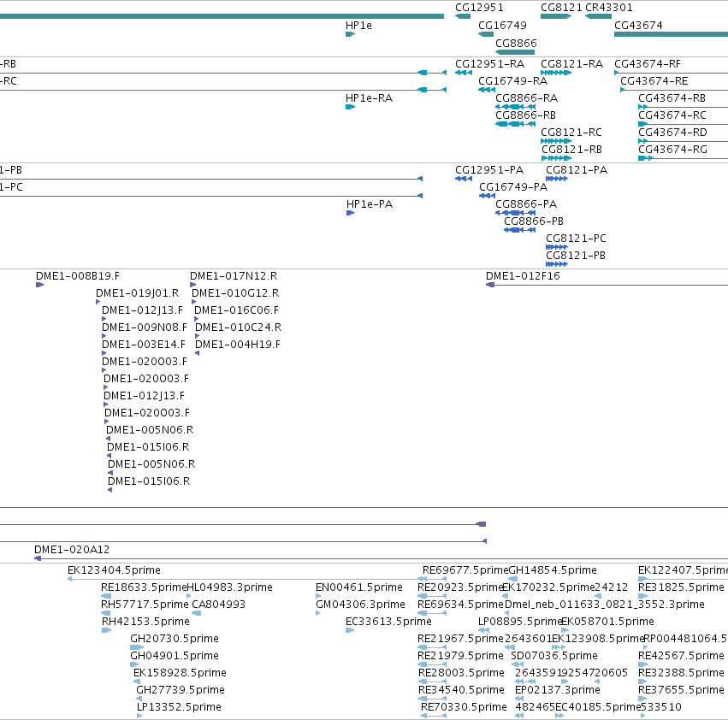Select the CG43674-RE transcript label
This screenshot has height=720, width=728.
click(654, 81)
